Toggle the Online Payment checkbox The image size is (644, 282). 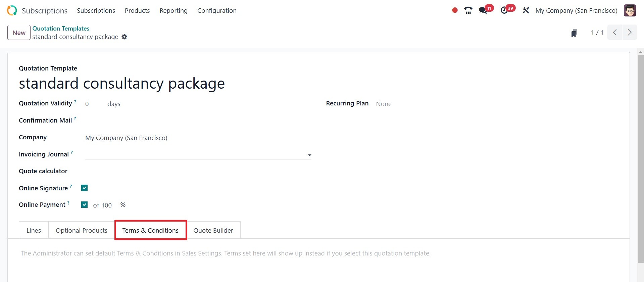click(85, 205)
